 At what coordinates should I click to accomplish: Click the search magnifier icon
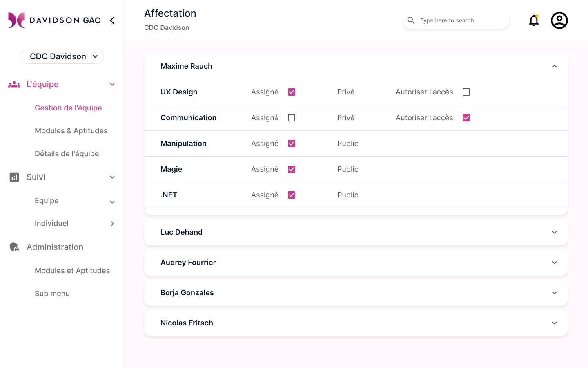(x=411, y=20)
